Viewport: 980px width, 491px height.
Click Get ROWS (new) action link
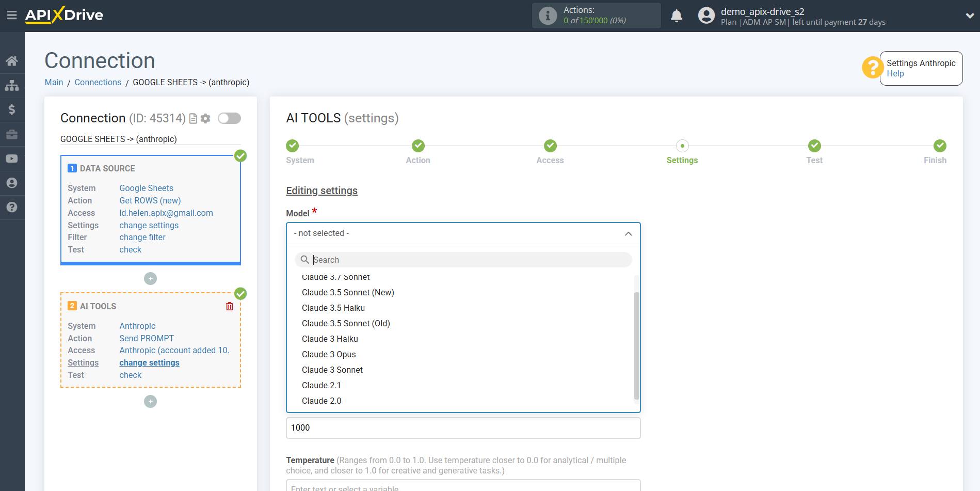(x=150, y=200)
